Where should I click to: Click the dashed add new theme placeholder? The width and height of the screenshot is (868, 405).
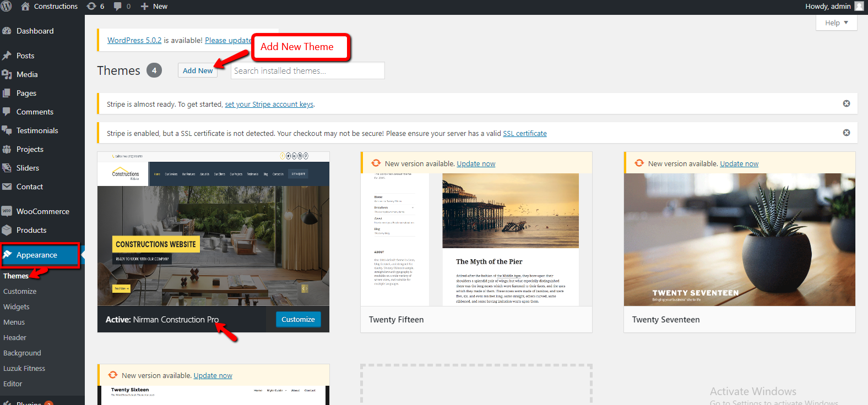click(476, 384)
